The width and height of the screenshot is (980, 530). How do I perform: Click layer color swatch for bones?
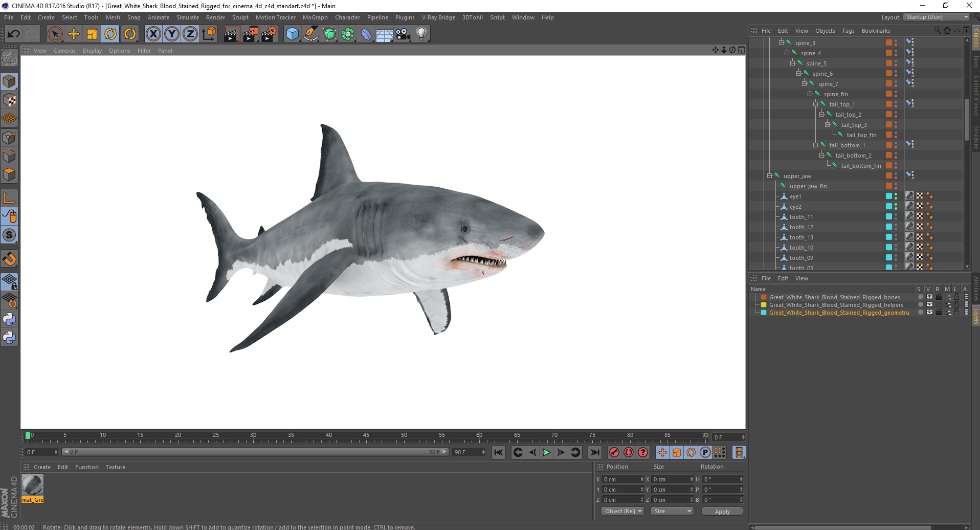[764, 297]
